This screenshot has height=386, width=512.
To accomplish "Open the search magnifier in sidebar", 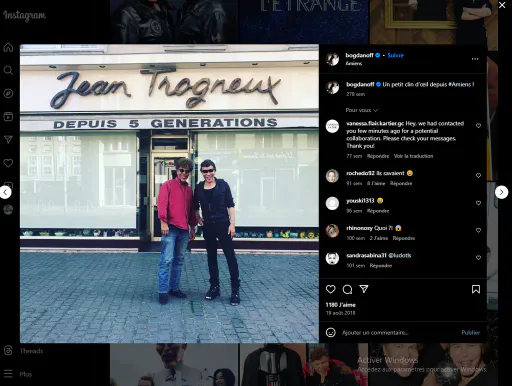I will coord(8,70).
